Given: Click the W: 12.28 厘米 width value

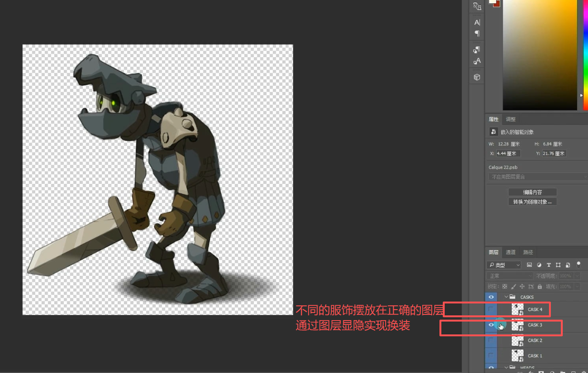Looking at the screenshot, I should (509, 144).
